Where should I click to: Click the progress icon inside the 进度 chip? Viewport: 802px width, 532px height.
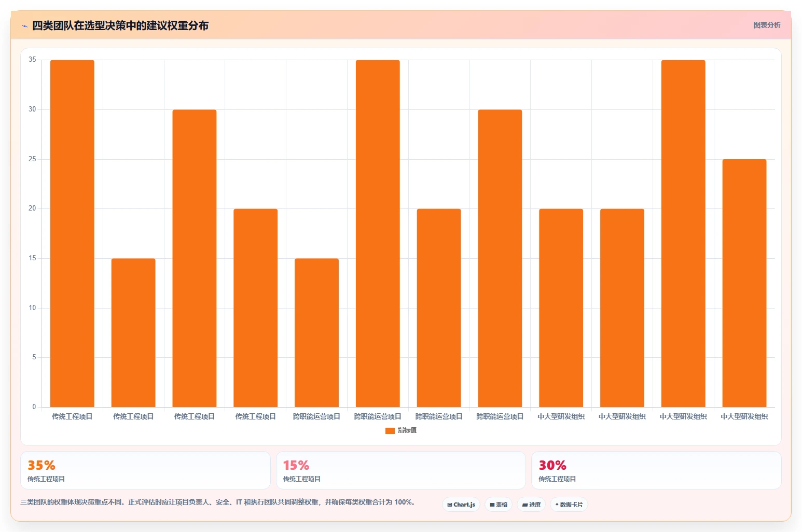[525, 505]
